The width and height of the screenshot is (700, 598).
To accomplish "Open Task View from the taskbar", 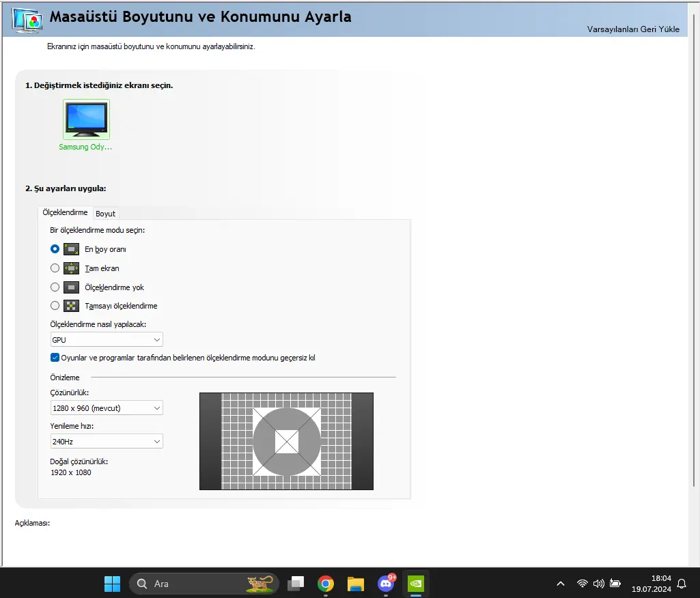I will [296, 584].
